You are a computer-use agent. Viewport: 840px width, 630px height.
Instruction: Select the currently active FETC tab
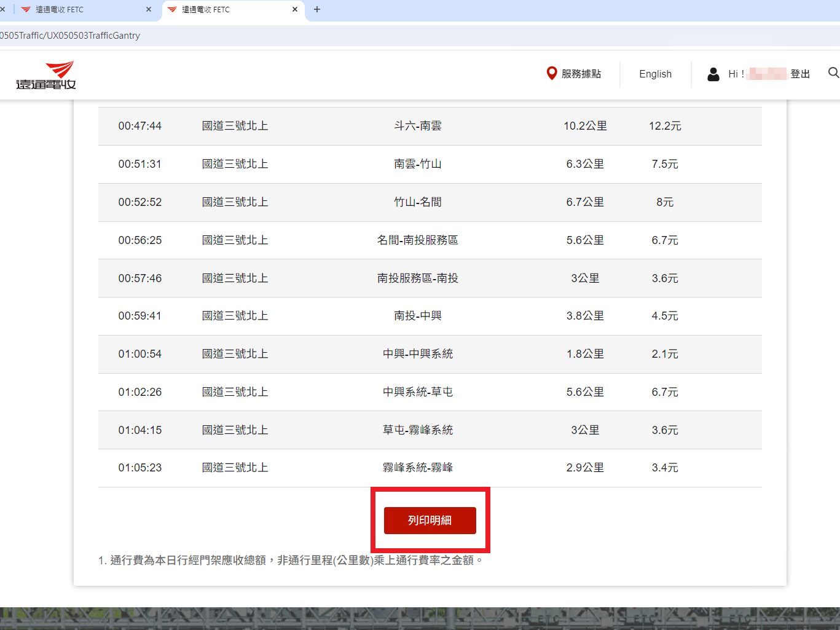tap(227, 10)
